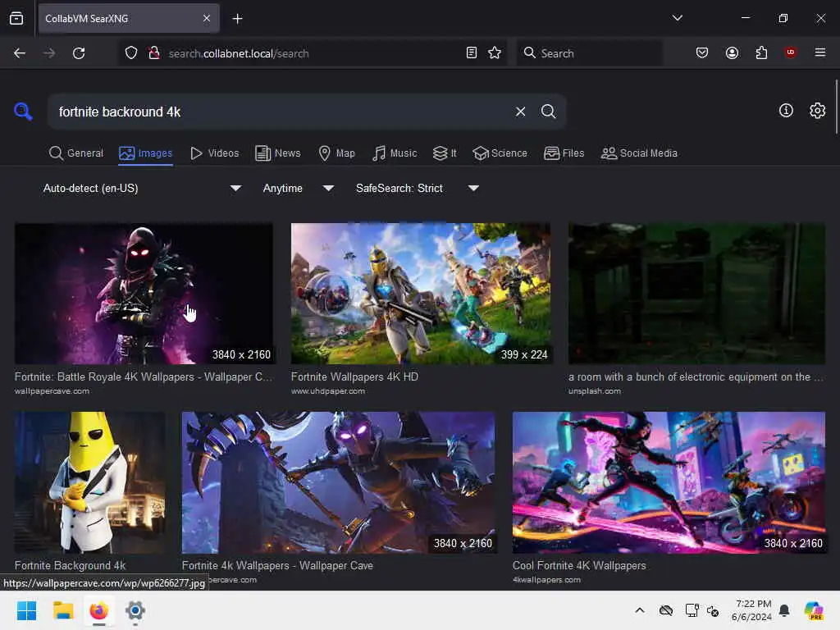The width and height of the screenshot is (840, 630).
Task: Click the SearXNG logo magnifier
Action: pyautogui.click(x=23, y=112)
